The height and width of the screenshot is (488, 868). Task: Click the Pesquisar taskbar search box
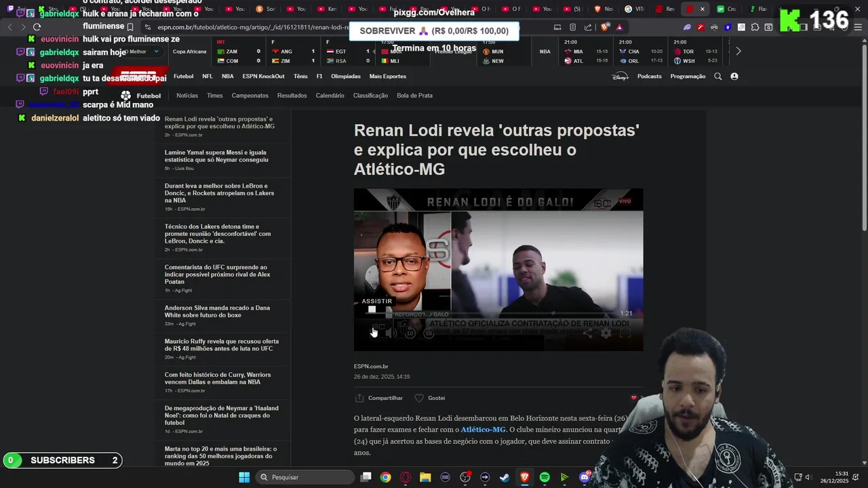(305, 477)
